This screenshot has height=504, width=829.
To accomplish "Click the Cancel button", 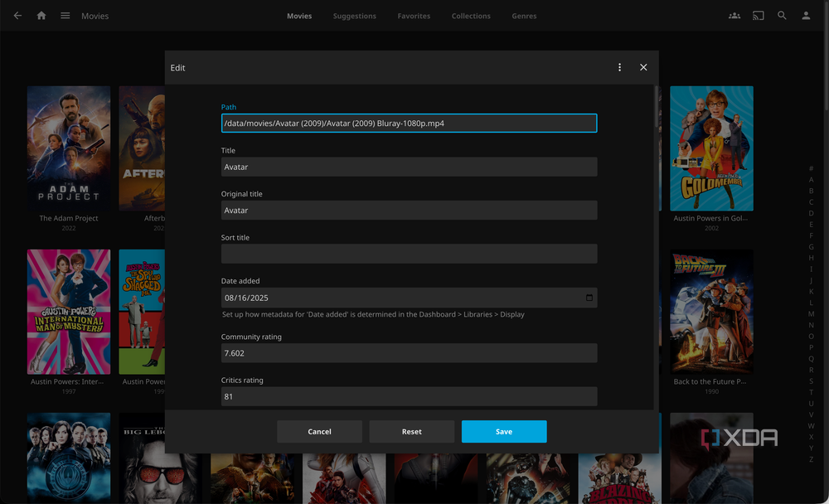I will 319,432.
